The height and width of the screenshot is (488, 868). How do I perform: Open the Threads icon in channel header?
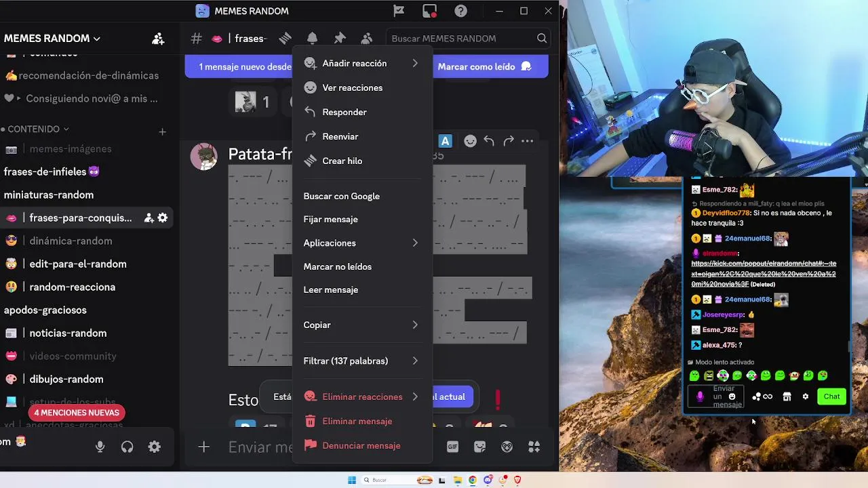point(285,39)
